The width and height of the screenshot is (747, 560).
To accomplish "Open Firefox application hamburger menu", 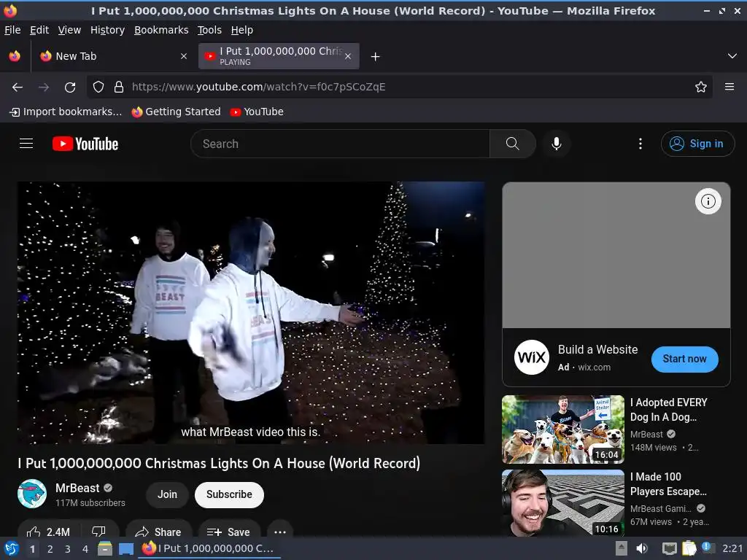I will pyautogui.click(x=729, y=87).
